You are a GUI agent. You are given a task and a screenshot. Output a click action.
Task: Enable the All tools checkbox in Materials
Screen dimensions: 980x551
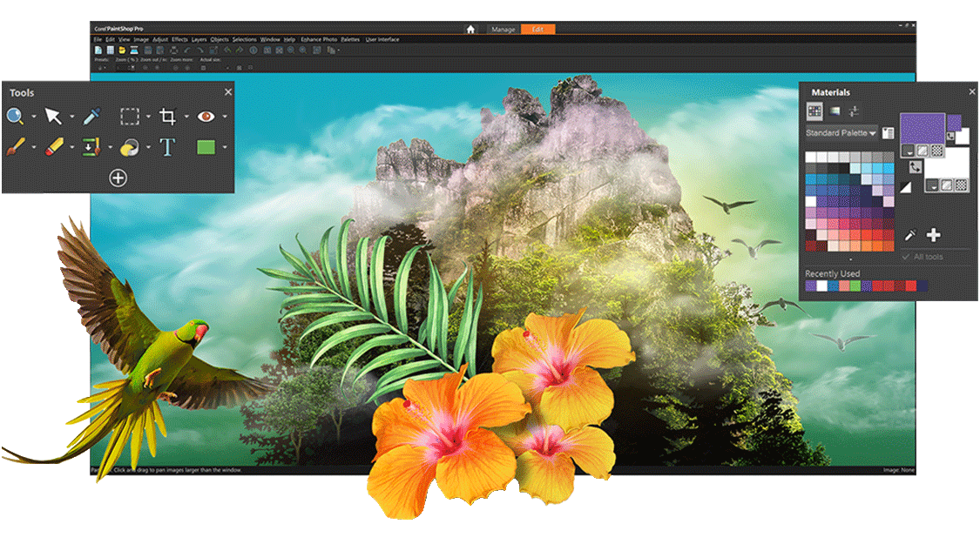(x=906, y=257)
